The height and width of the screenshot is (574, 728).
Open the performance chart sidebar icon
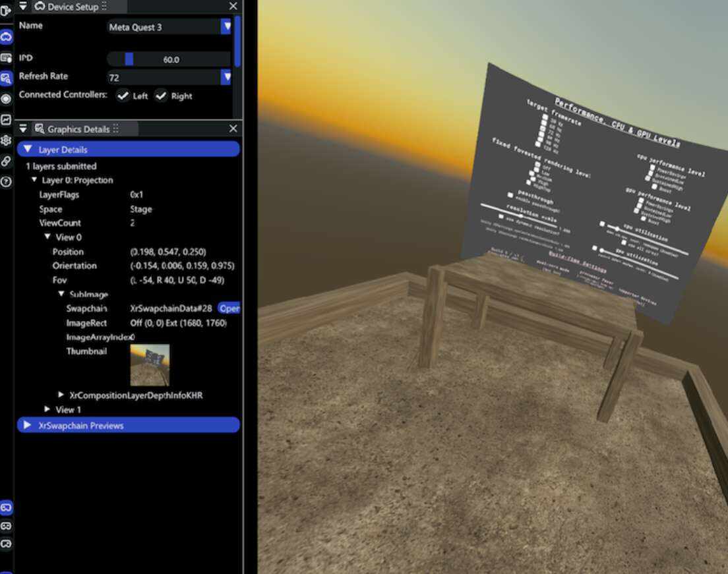6,119
